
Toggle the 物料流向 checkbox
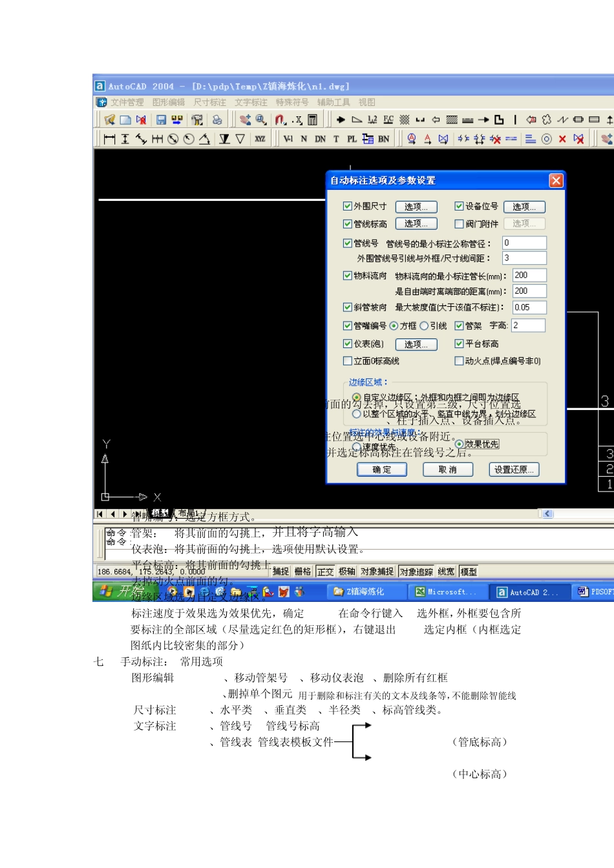point(348,275)
